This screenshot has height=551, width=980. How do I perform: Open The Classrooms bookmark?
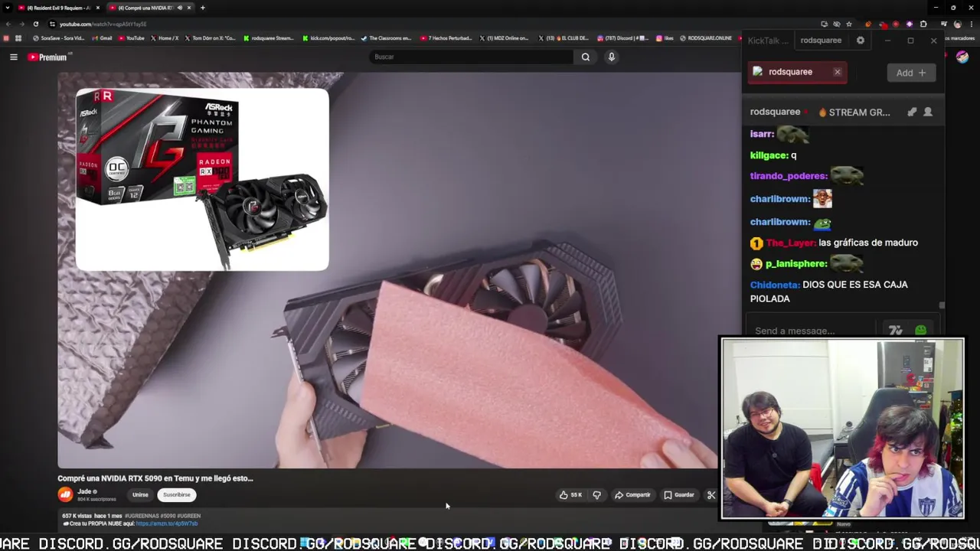coord(387,38)
